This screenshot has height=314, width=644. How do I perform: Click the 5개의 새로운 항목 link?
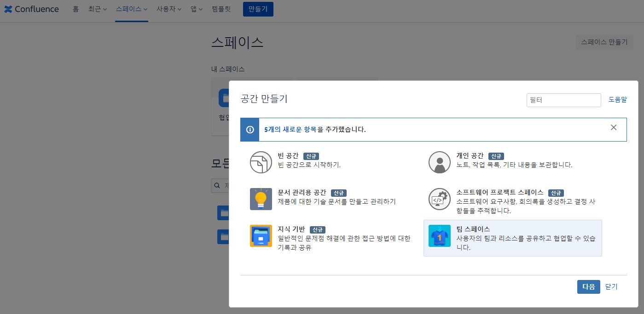click(x=290, y=130)
